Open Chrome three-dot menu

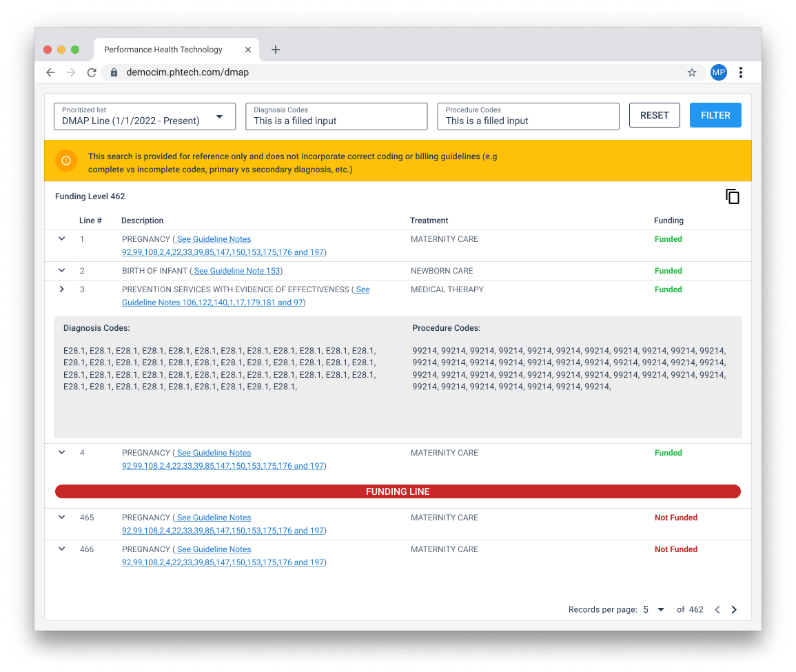pos(741,72)
